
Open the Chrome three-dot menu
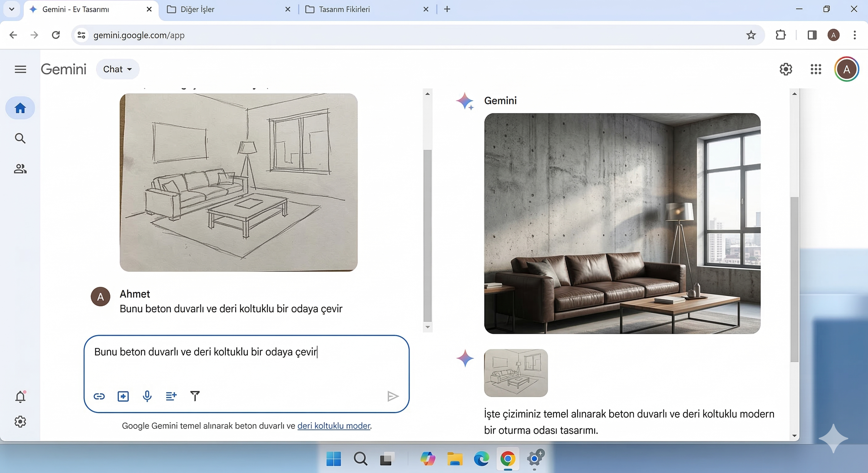855,35
